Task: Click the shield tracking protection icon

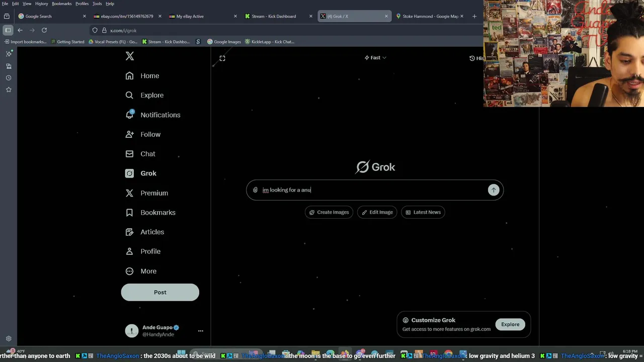Action: click(x=95, y=30)
